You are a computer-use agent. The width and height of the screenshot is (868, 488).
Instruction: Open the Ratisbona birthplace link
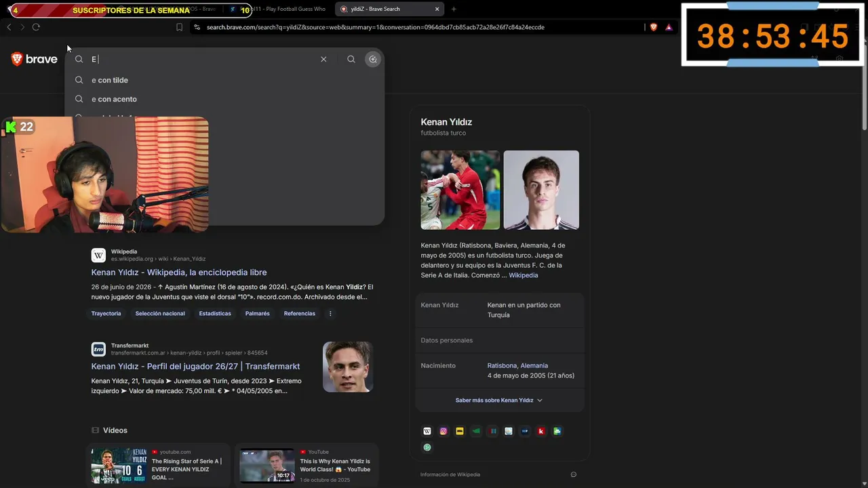tap(502, 366)
